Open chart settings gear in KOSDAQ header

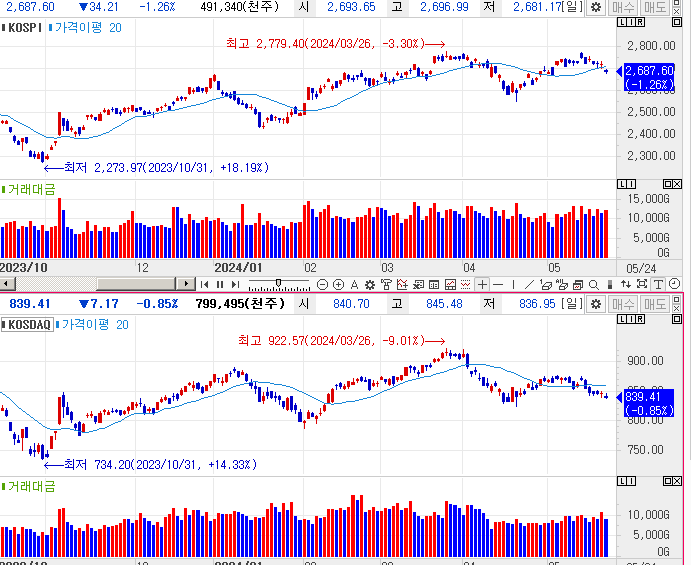pyautogui.click(x=596, y=304)
